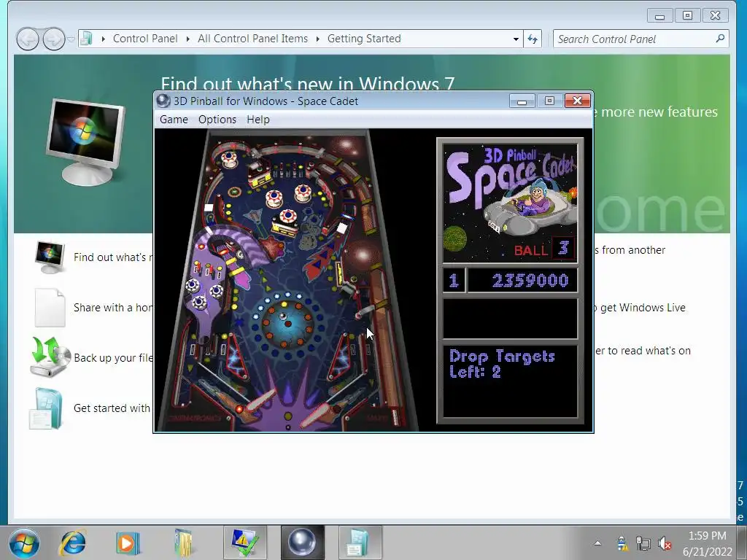
Task: Open the file archive taskbar icon
Action: 183,543
